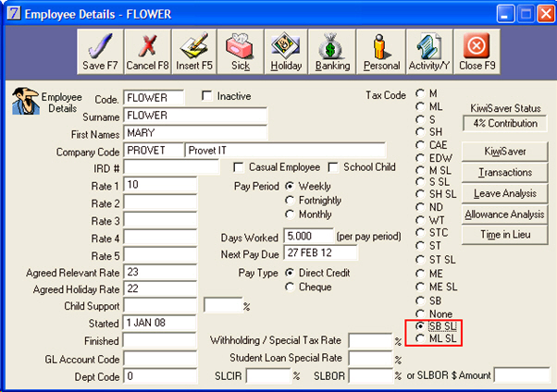This screenshot has width=557, height=392.
Task: Click the Surname field
Action: (195, 116)
